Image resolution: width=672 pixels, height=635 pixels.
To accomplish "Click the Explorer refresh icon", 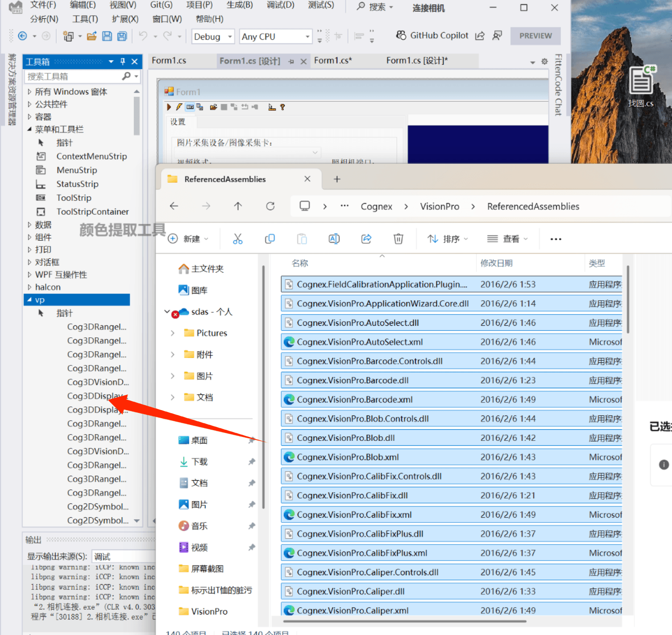I will [270, 206].
